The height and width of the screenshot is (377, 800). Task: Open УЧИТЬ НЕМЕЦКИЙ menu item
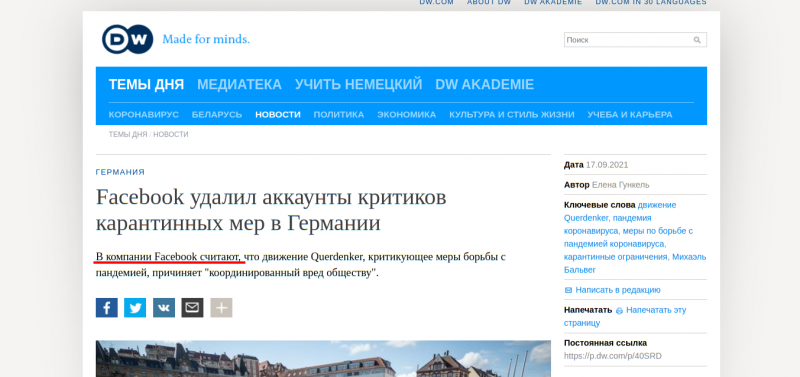(x=359, y=84)
